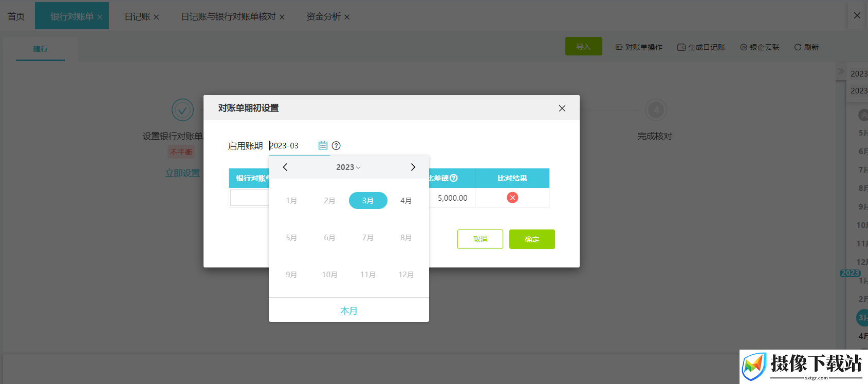Click the 导入 button
Screen dimensions: 868x384
tap(583, 47)
